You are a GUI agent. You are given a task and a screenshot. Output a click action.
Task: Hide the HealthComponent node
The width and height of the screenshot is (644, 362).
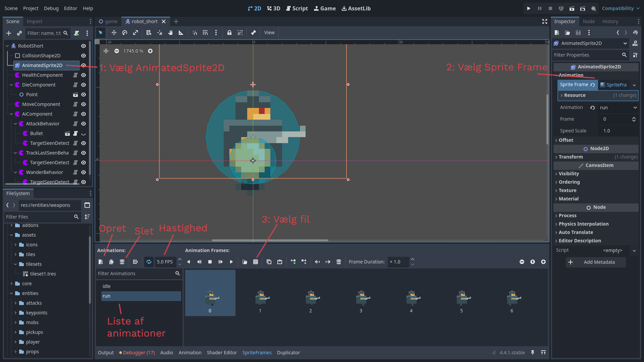coord(84,75)
